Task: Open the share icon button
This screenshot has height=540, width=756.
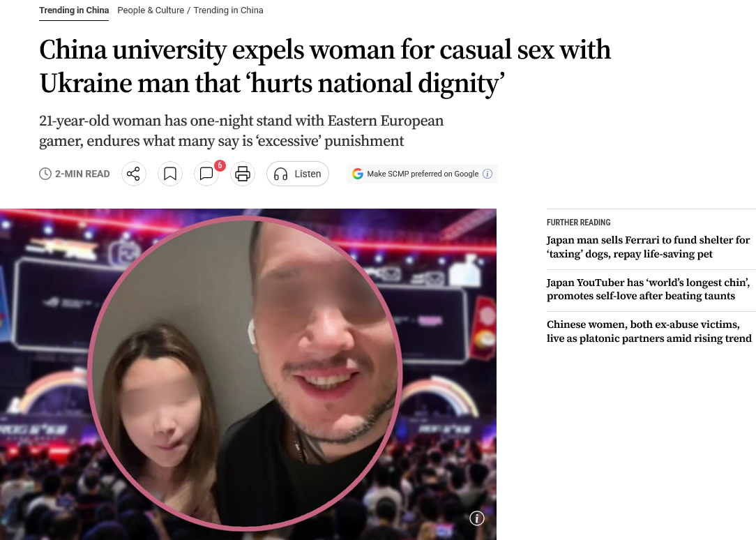Action: (133, 174)
